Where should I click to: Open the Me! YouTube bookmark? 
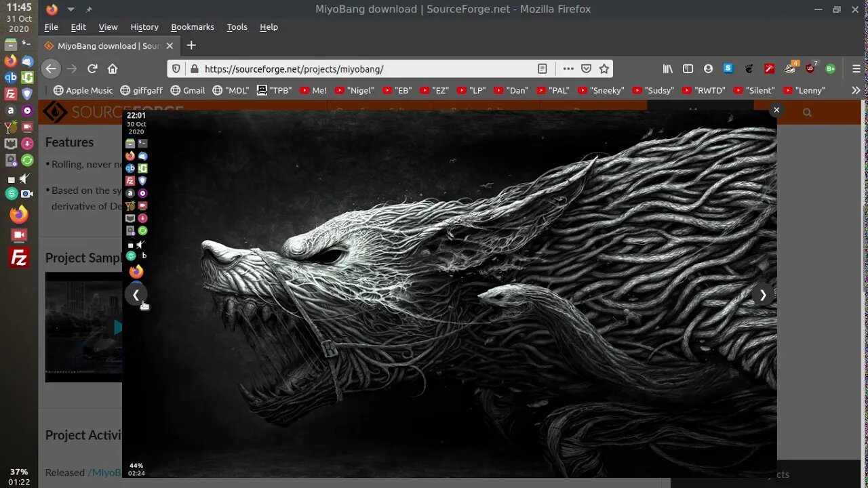point(313,90)
